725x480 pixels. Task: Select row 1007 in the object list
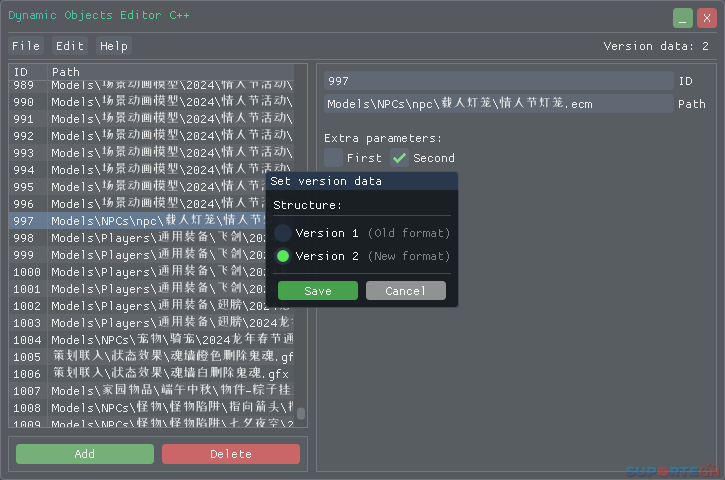(x=151, y=391)
